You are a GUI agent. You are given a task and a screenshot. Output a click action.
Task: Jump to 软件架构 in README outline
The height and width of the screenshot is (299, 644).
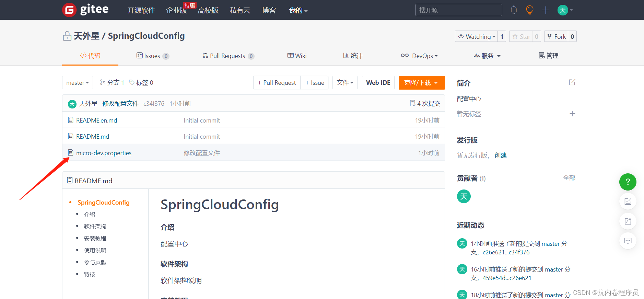(x=95, y=226)
